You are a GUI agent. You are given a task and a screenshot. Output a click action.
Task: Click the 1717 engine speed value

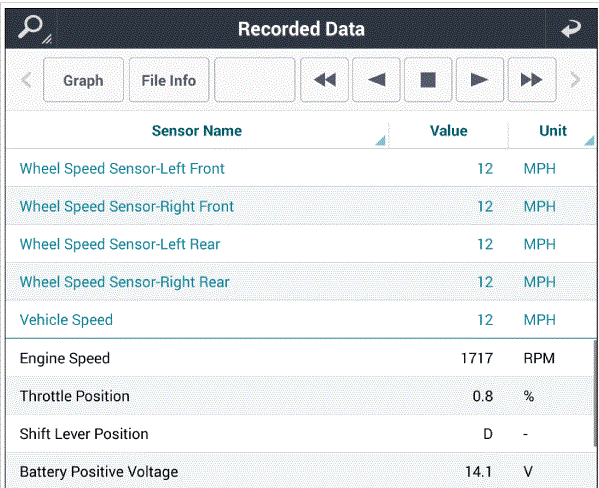[x=477, y=358]
